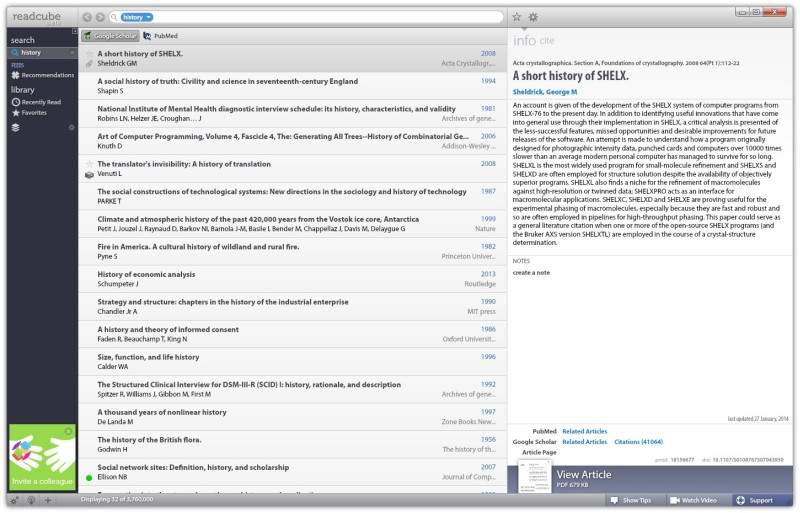Select National Institute of Mental Health article

click(x=292, y=113)
